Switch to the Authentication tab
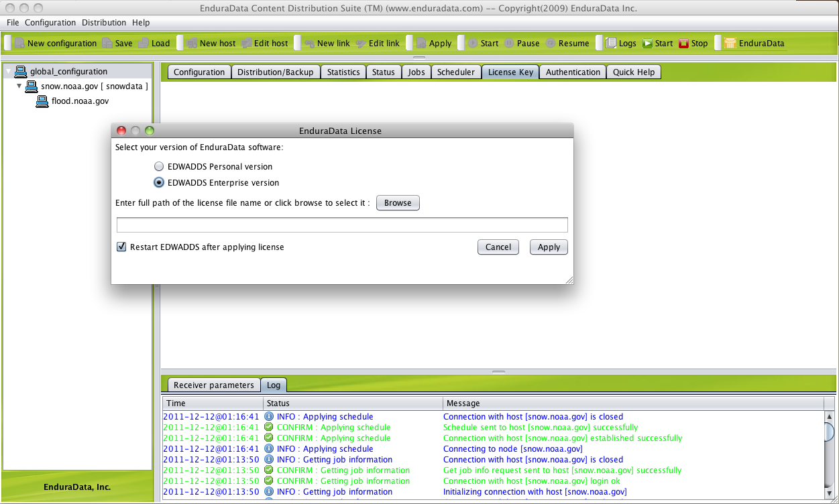Image resolution: width=839 pixels, height=504 pixels. 573,72
